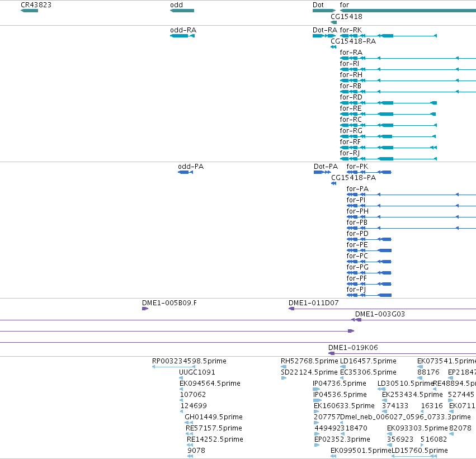The image size is (476, 459).
Task: Select the EC35306.5prime EST
Action: click(x=342, y=378)
